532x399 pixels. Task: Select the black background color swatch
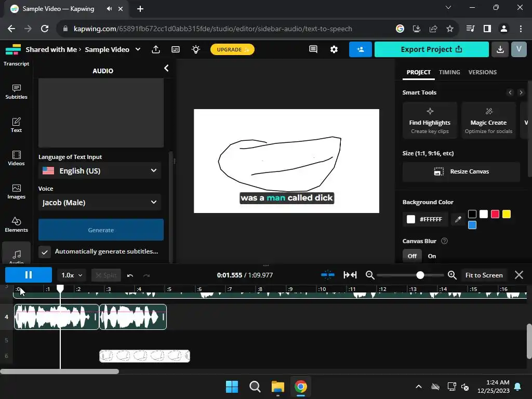click(x=472, y=214)
